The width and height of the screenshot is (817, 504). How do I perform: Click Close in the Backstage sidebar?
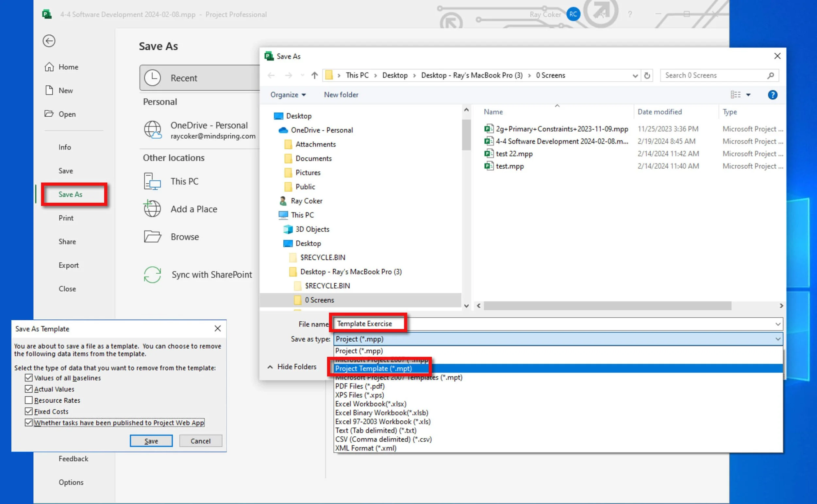coord(67,289)
